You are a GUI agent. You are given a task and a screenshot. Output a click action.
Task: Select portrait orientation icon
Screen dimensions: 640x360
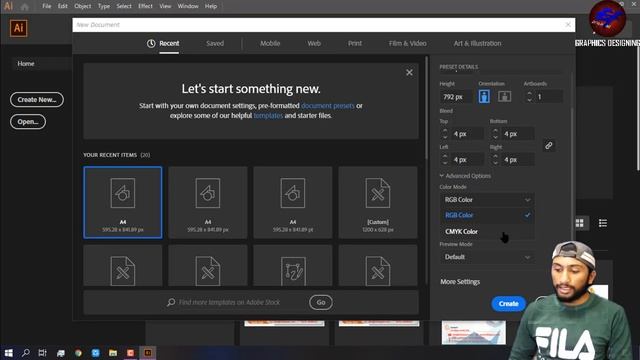[x=484, y=97]
